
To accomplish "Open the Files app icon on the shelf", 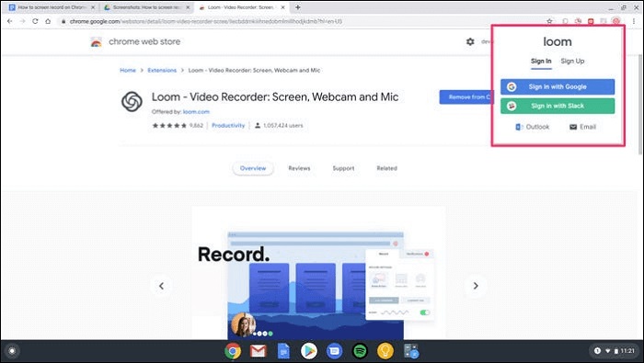I will [x=411, y=351].
